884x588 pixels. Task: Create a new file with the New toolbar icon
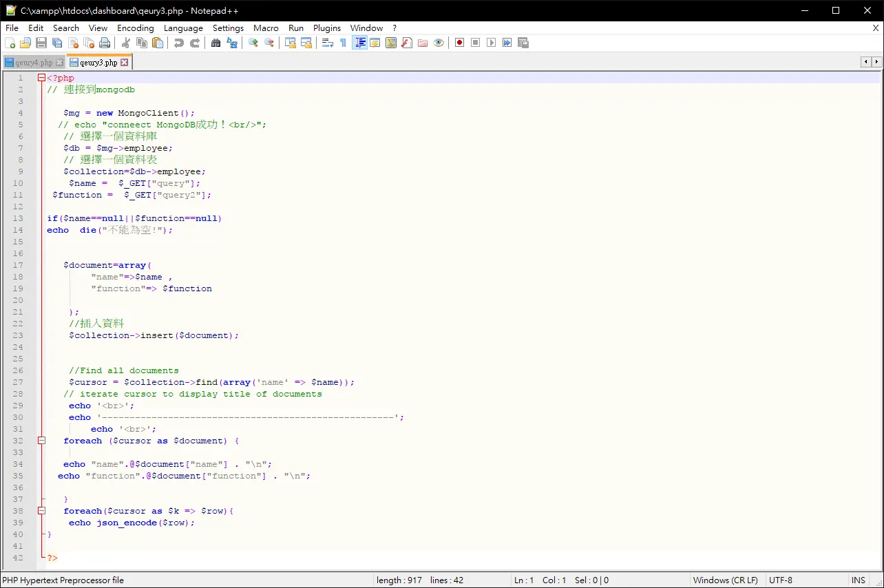tap(10, 43)
